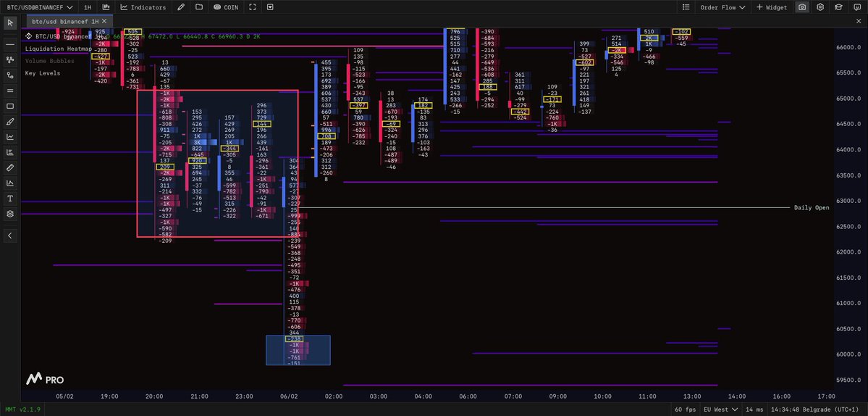Click the MMT v2.1.9 version label
Image resolution: width=868 pixels, height=416 pixels.
click(22, 409)
